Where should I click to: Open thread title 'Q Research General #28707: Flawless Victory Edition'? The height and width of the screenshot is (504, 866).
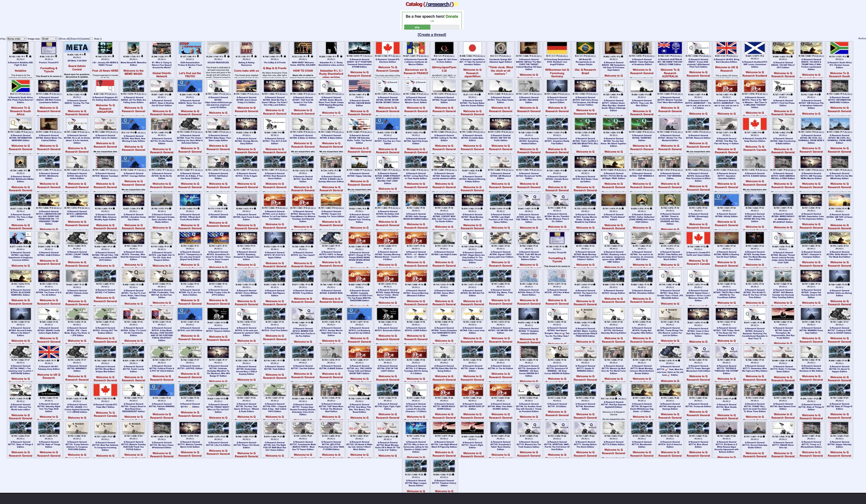[x=444, y=483]
